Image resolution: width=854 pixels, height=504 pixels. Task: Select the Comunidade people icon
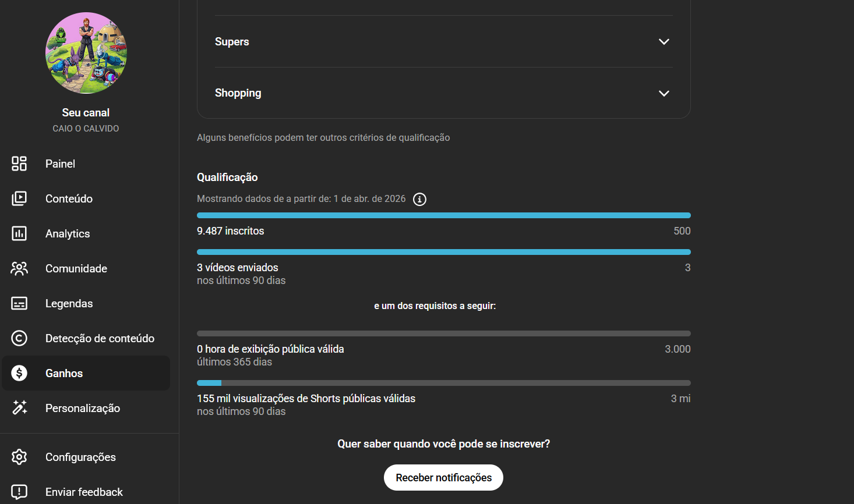click(x=19, y=268)
